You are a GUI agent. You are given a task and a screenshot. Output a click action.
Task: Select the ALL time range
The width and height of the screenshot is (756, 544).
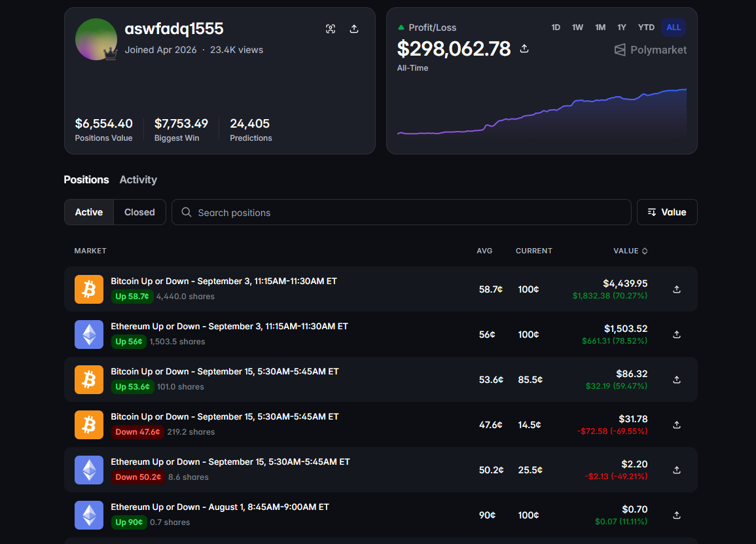pyautogui.click(x=673, y=27)
